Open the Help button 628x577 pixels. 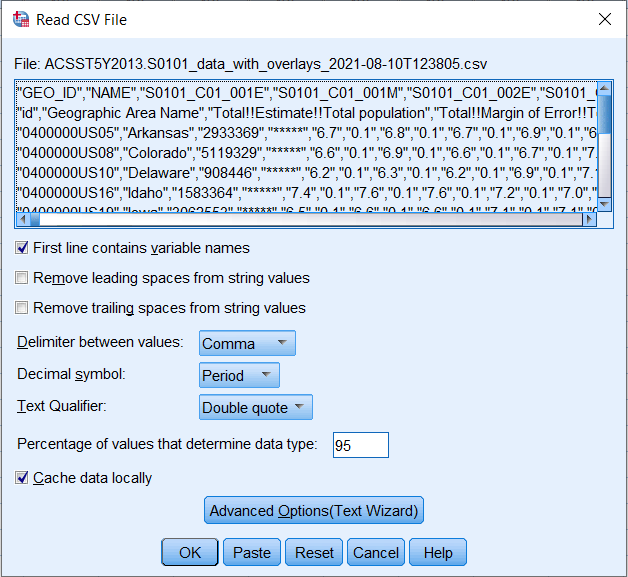pos(438,553)
